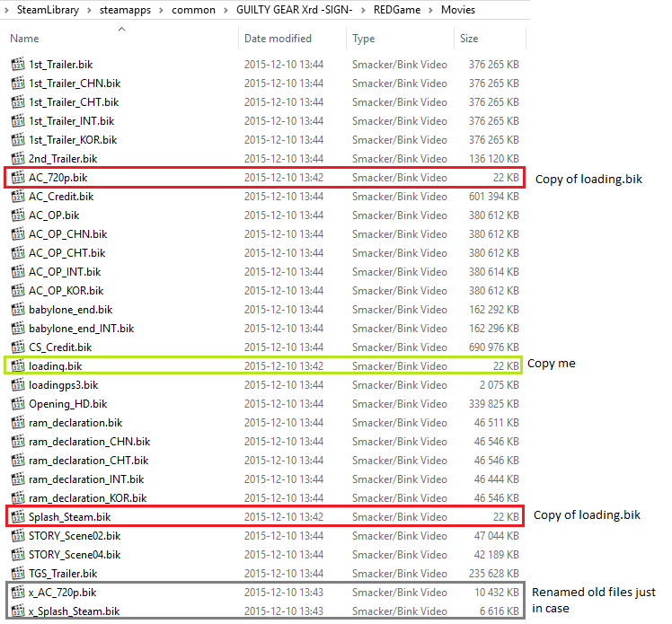Click the 235 628 KB size of TGS_Trailer.bik

tap(494, 574)
